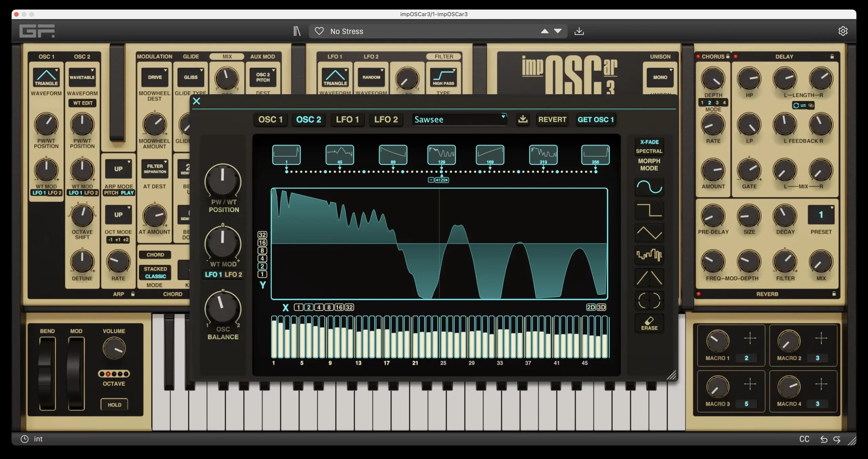Expand the Unison MONO mode selector
Screen dimensions: 868x459
pos(660,77)
